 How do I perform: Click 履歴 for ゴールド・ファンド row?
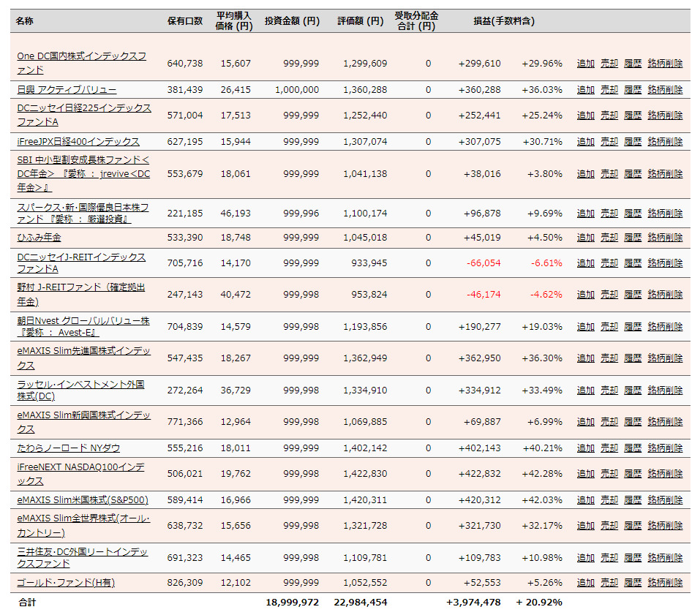[632, 582]
